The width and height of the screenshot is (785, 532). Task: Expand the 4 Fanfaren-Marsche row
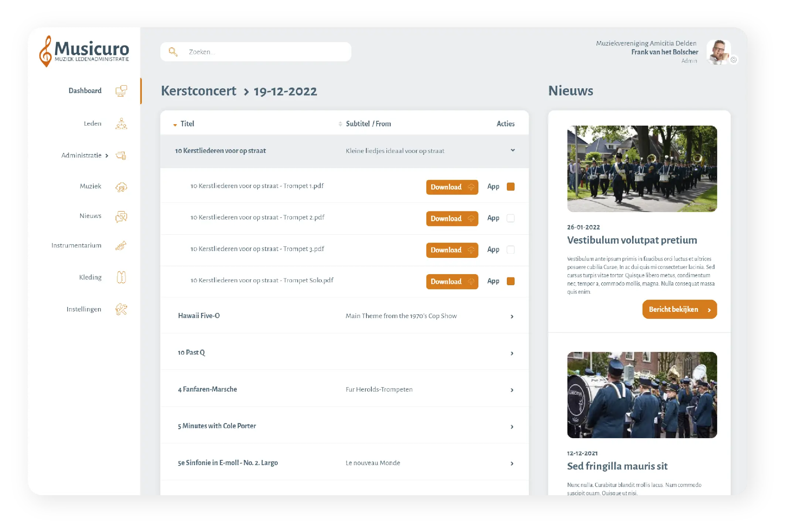click(x=512, y=390)
